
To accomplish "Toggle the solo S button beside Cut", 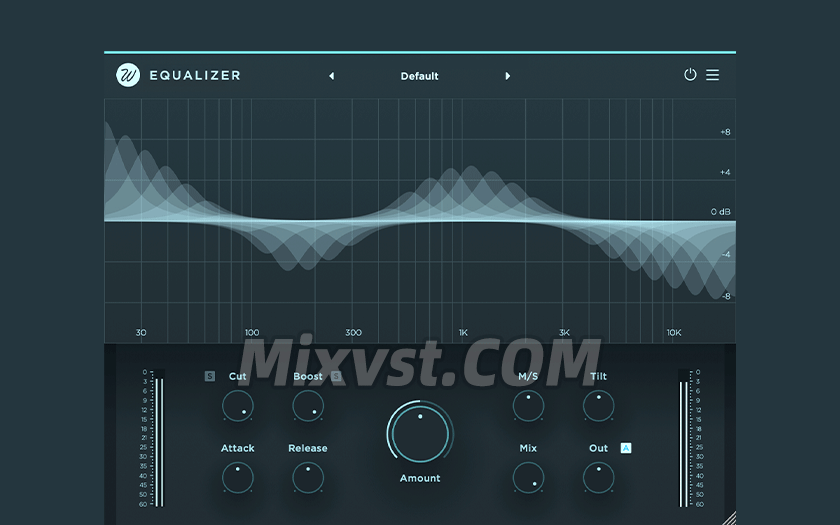I will (x=210, y=377).
